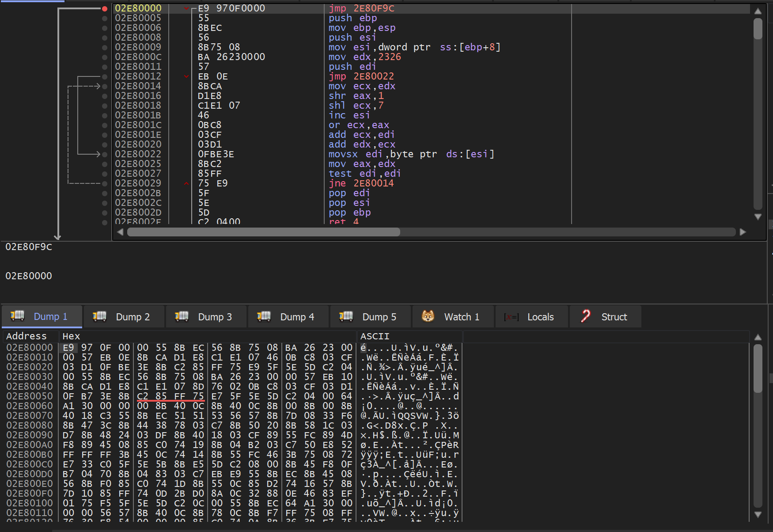Click dump row address 02E80100
Screen dimensions: 773x532
[x=30, y=503]
